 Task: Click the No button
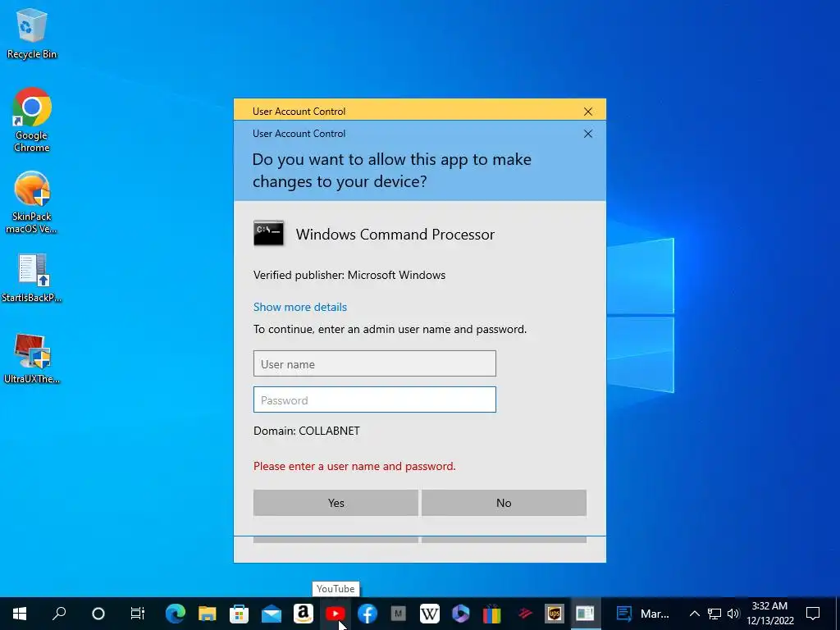[x=504, y=503]
